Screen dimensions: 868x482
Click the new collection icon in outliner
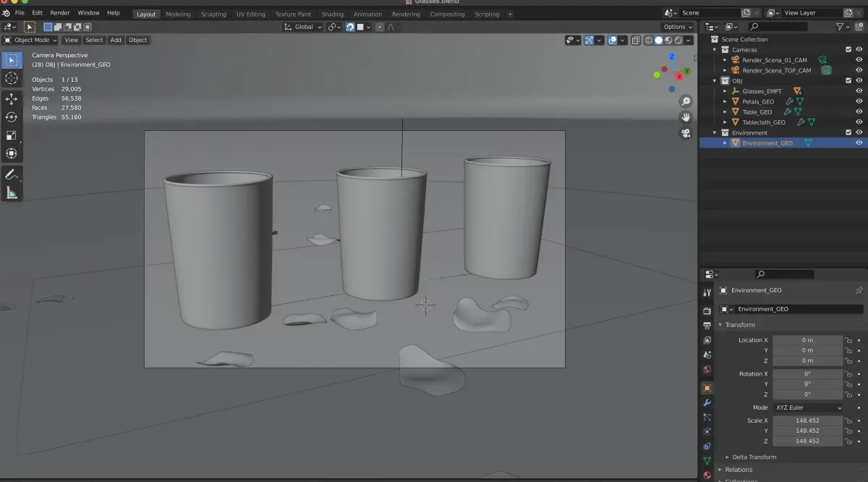(859, 26)
